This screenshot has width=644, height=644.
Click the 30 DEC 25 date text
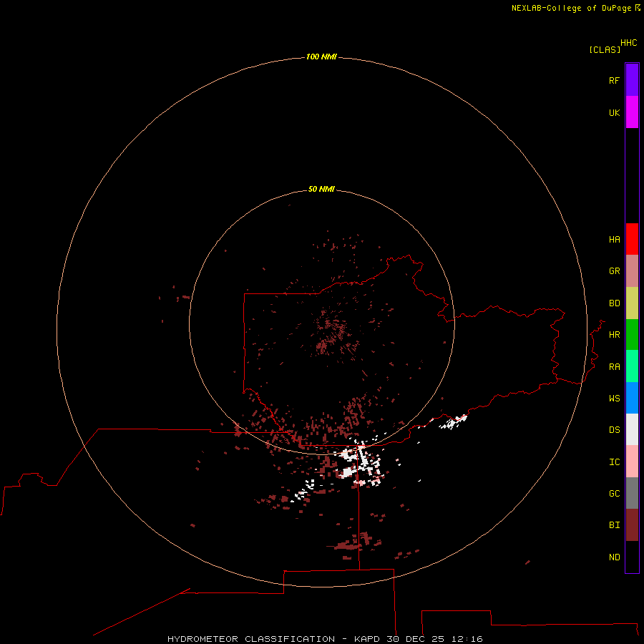click(x=415, y=639)
